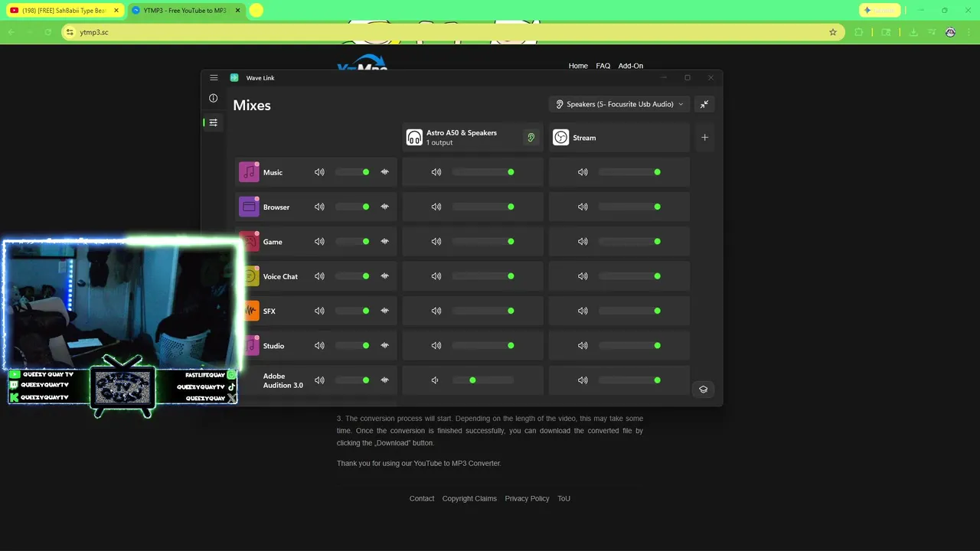Open the Home link on YTMP3 site
The height and width of the screenshot is (551, 980).
(x=578, y=66)
